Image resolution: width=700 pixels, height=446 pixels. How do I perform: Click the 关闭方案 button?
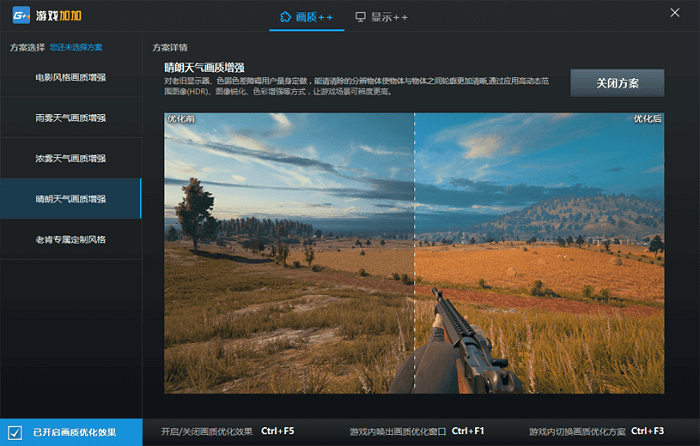pos(617,83)
